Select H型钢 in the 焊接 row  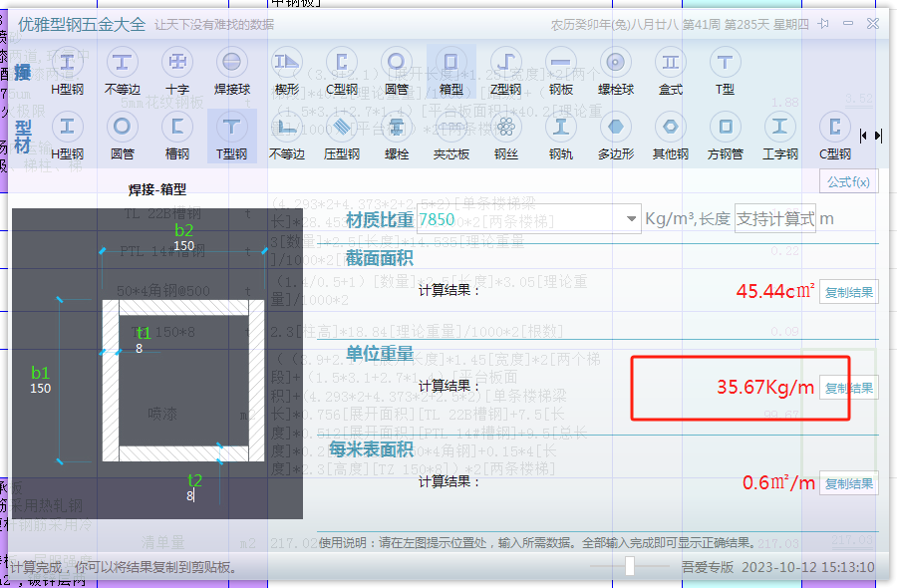pos(68,72)
